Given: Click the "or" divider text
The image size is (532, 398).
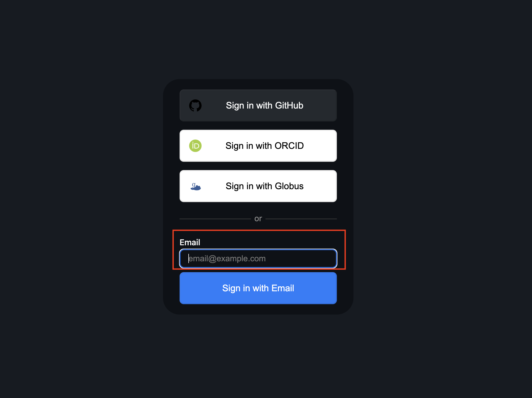Looking at the screenshot, I should point(258,219).
